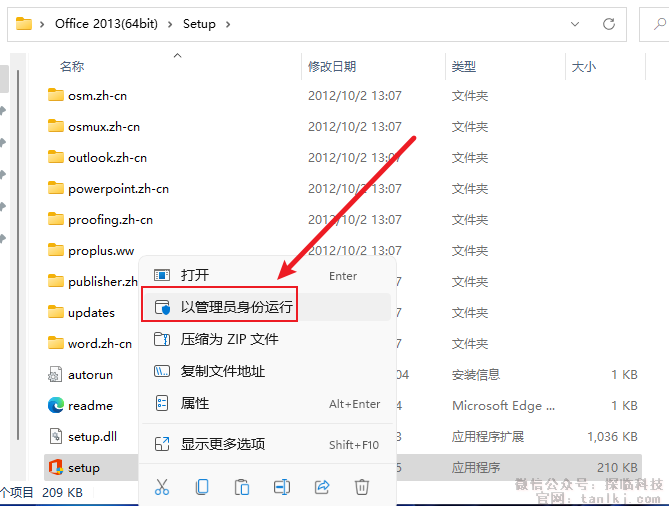Click the proofing.zh-cn folder name
669x506 pixels.
111,220
